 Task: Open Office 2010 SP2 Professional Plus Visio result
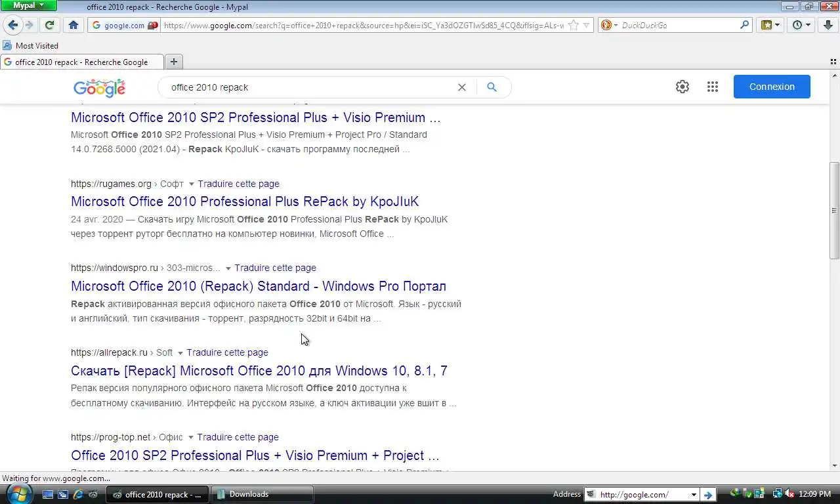(x=256, y=117)
